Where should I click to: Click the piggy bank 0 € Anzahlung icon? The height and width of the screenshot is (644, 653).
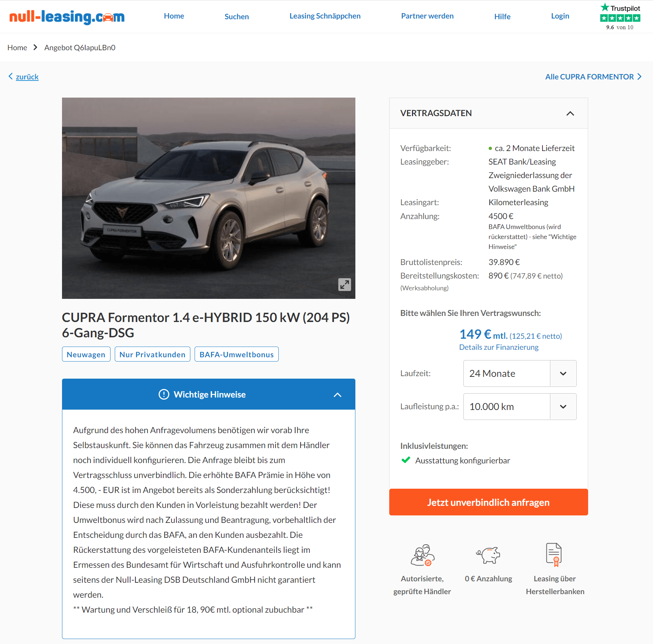coord(488,555)
